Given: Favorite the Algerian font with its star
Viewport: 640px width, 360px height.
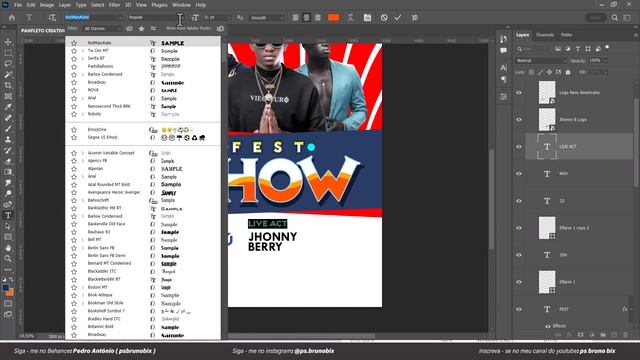Looking at the screenshot, I should 74,169.
